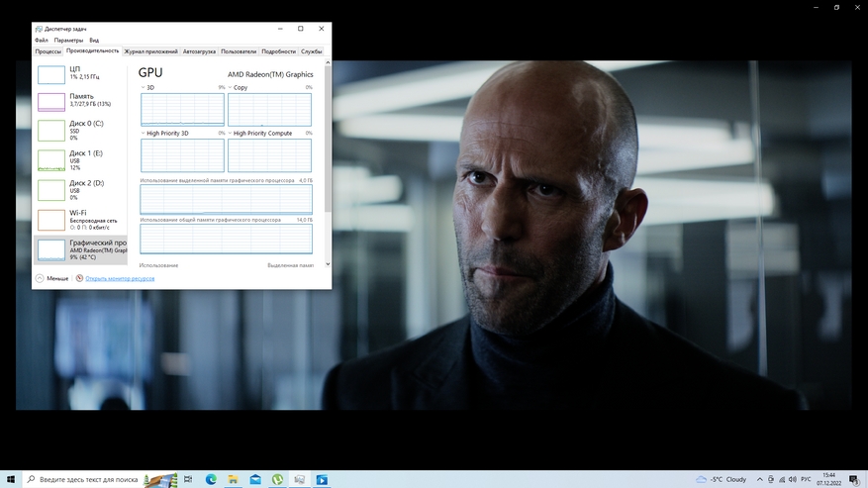Click the Task Manager title bar icon
This screenshot has width=868, height=488.
tap(39, 29)
